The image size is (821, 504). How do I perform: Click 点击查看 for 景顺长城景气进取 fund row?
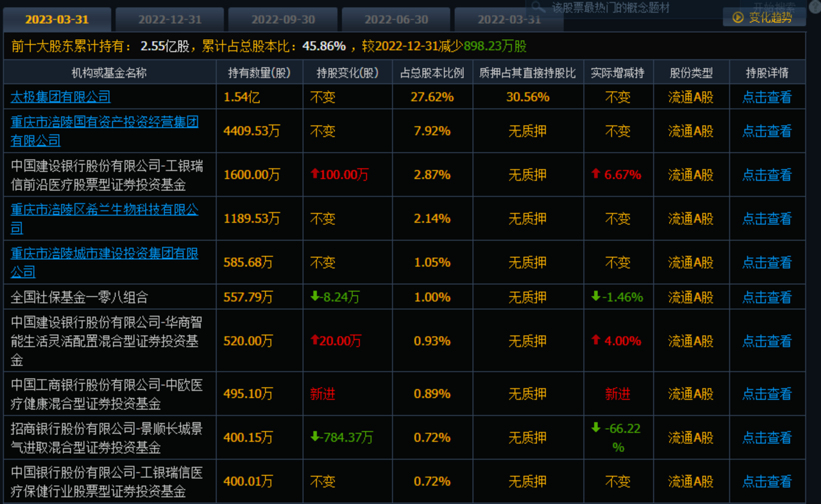(767, 438)
